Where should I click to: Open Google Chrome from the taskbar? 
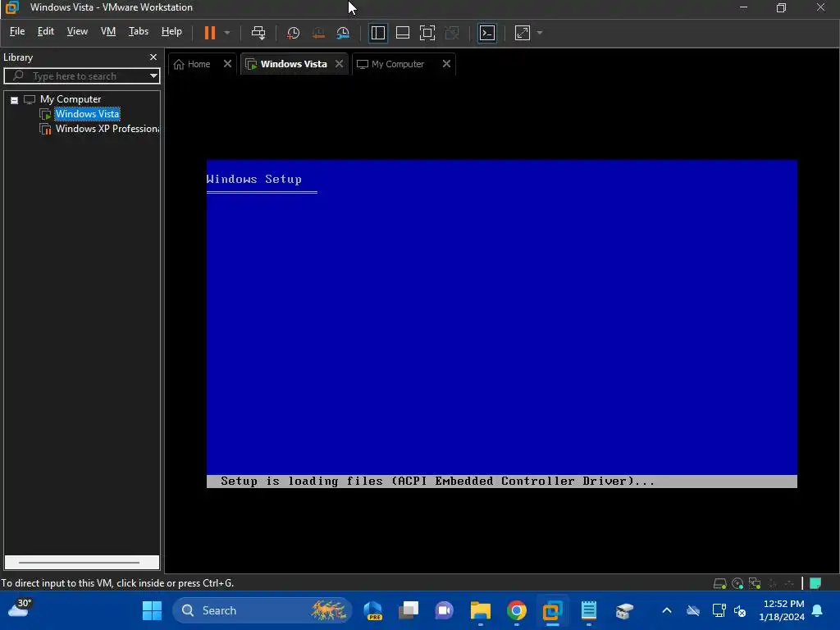click(x=517, y=610)
